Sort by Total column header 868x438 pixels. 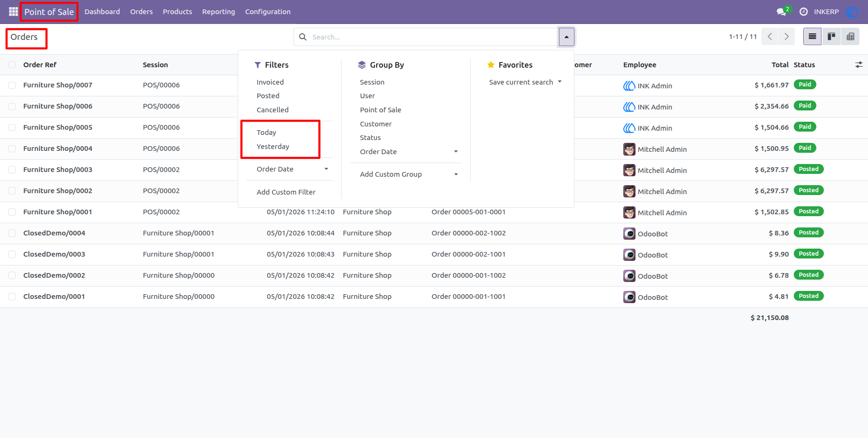pos(780,65)
